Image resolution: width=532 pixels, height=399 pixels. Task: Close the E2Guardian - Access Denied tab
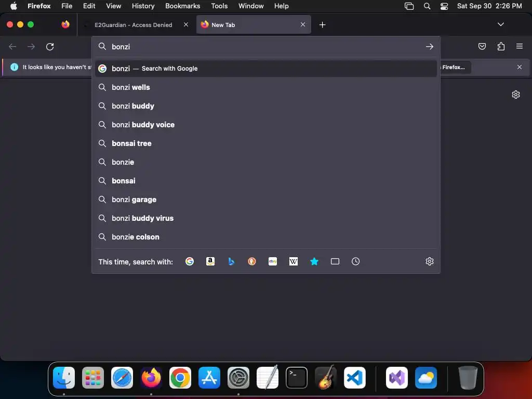pos(186,24)
